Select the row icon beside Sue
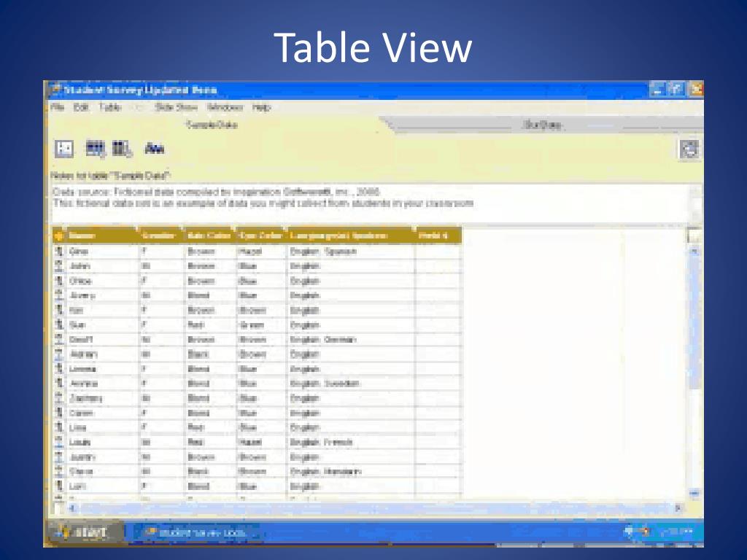The height and width of the screenshot is (560, 747). [60, 324]
